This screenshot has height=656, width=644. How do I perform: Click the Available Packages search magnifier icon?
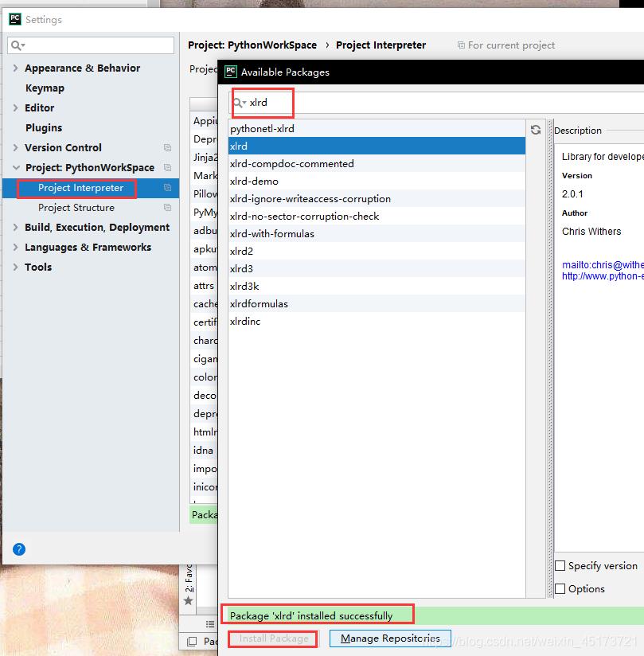tap(240, 103)
